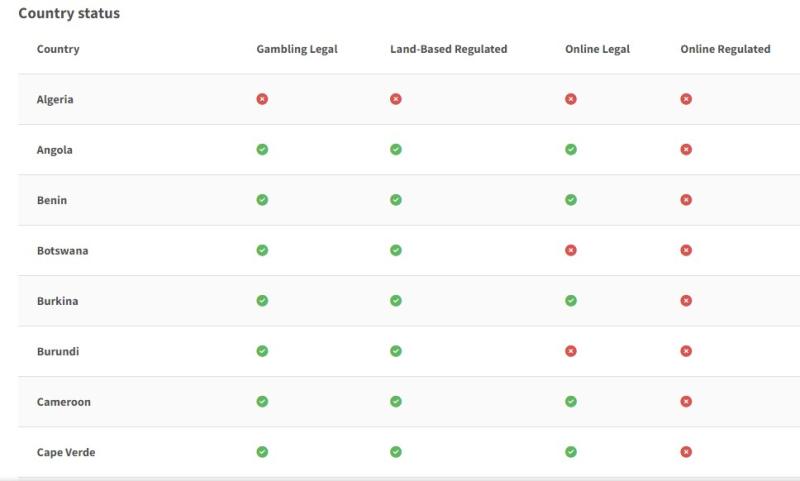Click the Online Regulated column header
Image resolution: width=800 pixels, height=481 pixels.
(725, 49)
